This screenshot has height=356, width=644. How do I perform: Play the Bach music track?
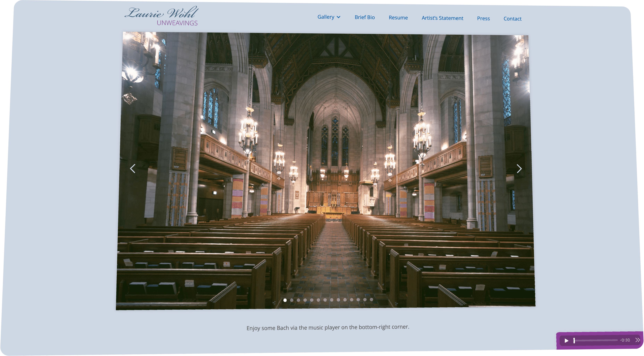[566, 341]
